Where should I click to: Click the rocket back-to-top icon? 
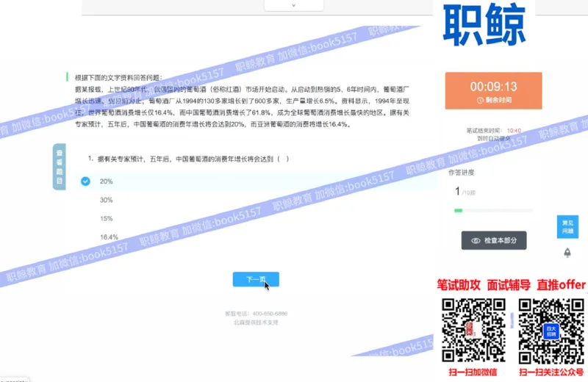pos(567,253)
